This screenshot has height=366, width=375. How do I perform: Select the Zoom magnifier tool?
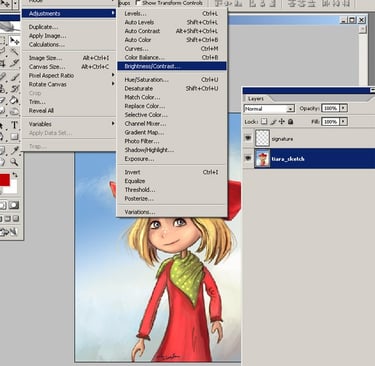click(14, 162)
